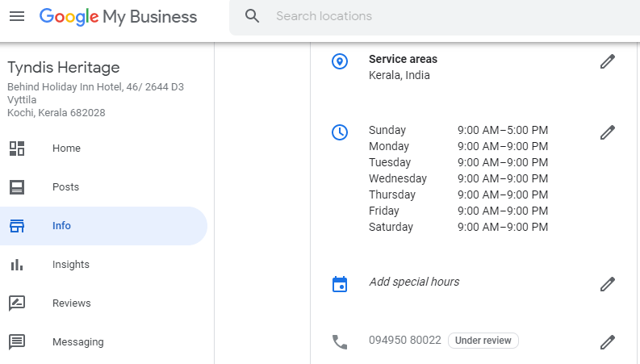Click the service area location pin icon
This screenshot has width=640, height=364.
click(340, 61)
